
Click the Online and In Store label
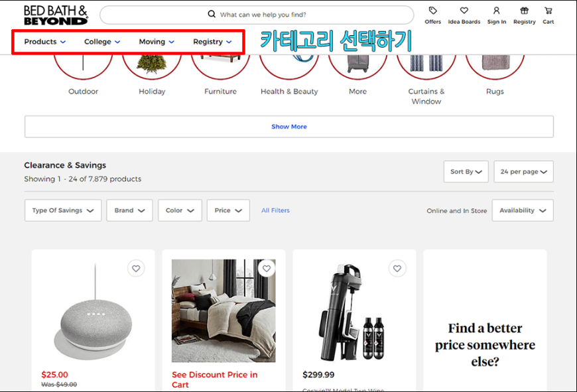point(457,210)
